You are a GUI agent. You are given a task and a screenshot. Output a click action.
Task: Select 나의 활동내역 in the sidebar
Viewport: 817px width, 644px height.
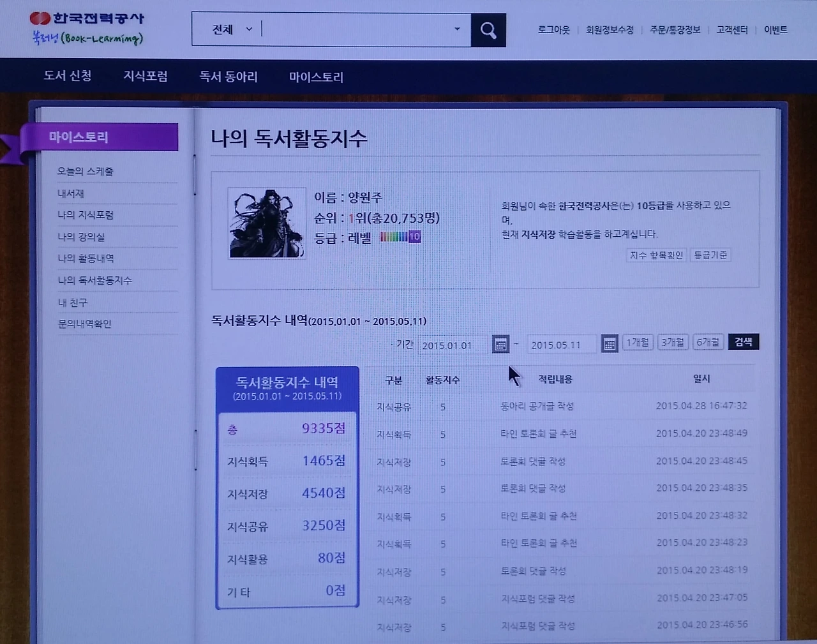[86, 258]
